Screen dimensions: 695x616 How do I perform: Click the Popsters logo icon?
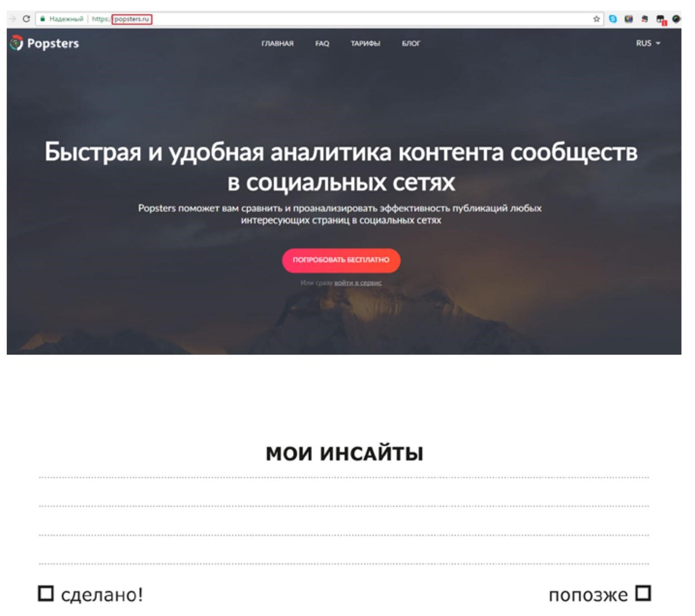coord(16,43)
